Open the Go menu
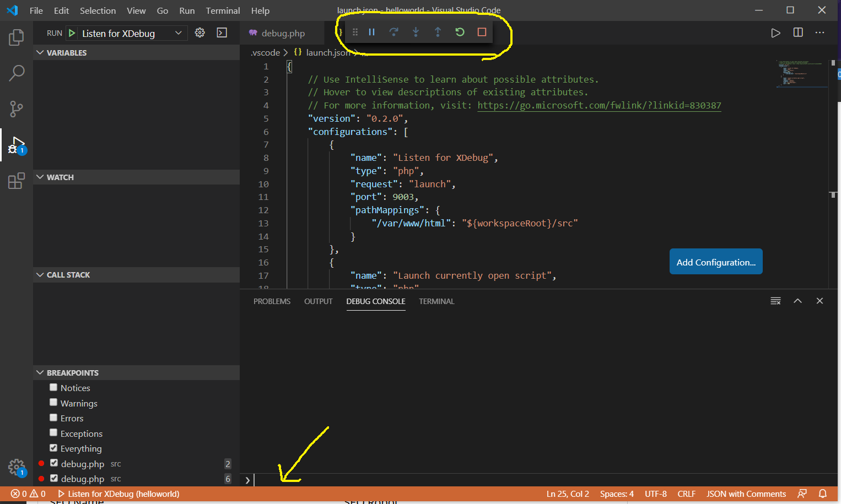 [163, 10]
